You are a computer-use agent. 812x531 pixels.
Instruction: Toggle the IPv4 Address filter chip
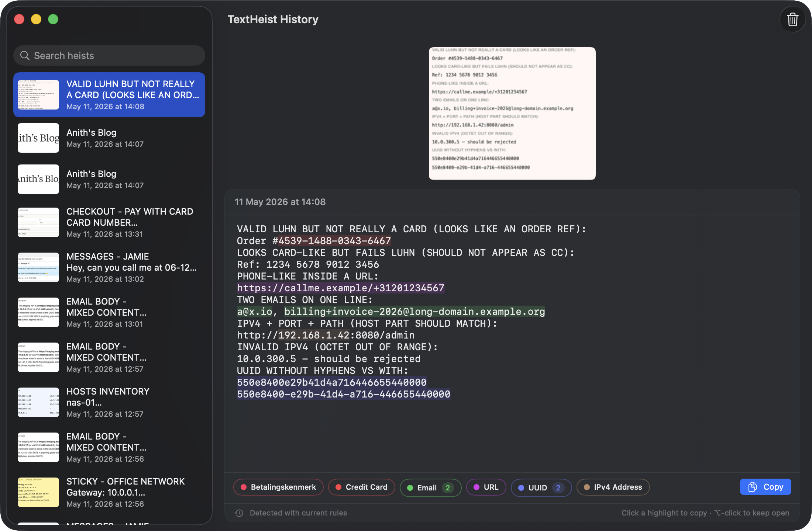pos(613,487)
